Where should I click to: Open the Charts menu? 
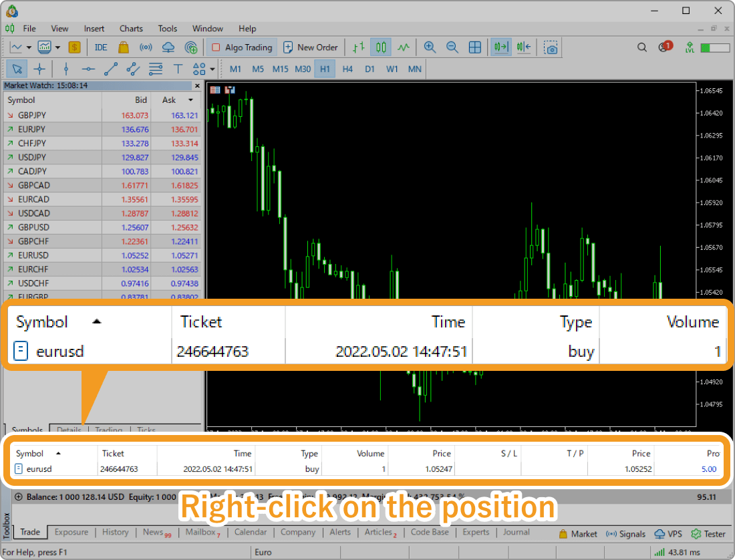pos(131,29)
